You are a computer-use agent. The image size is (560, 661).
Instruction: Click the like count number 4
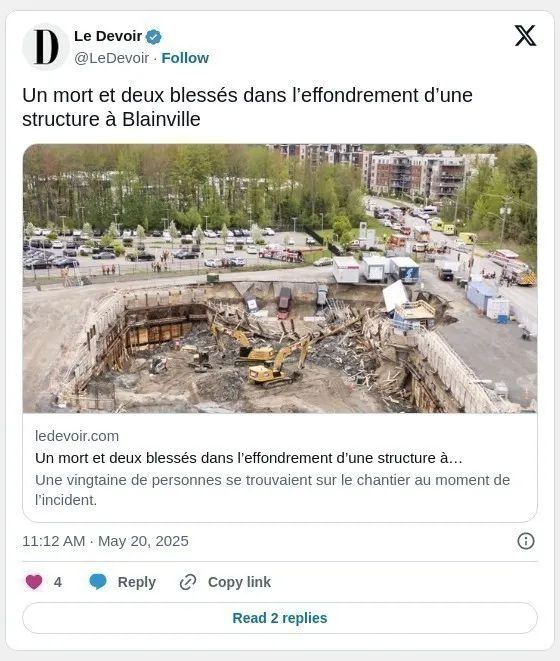(x=58, y=582)
